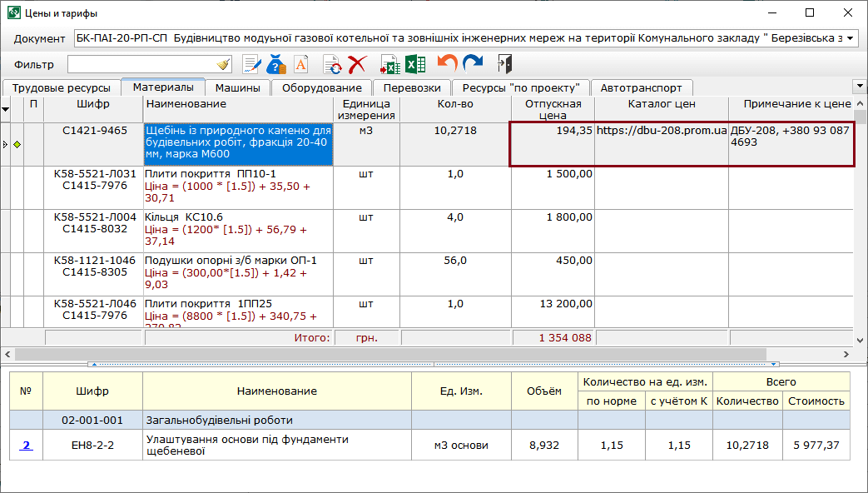Click the refresh document icon
The width and height of the screenshot is (868, 493).
pos(332,64)
